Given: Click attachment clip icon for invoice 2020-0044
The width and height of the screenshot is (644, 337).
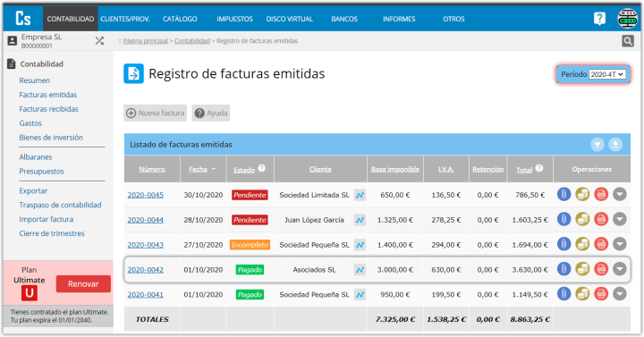Looking at the screenshot, I should tap(563, 219).
